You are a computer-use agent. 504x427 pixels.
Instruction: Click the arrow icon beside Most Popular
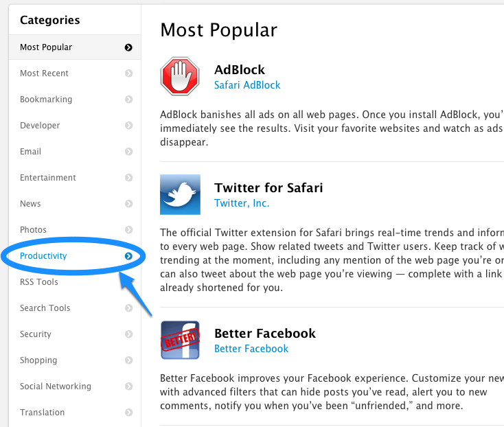[128, 47]
